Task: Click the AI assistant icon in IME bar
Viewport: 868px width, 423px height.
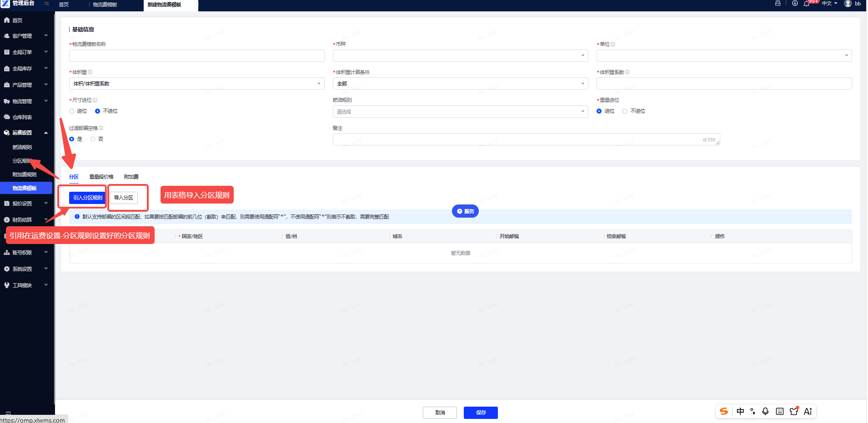Action: pos(808,411)
